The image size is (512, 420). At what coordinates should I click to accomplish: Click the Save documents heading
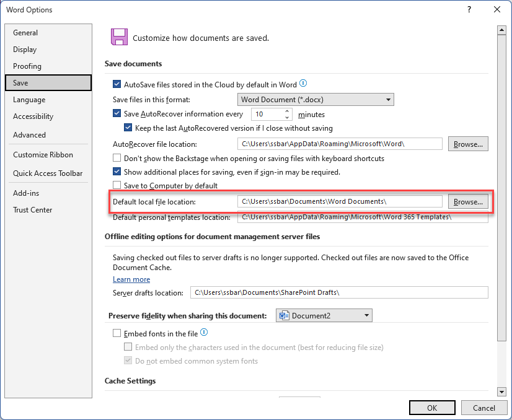point(133,64)
